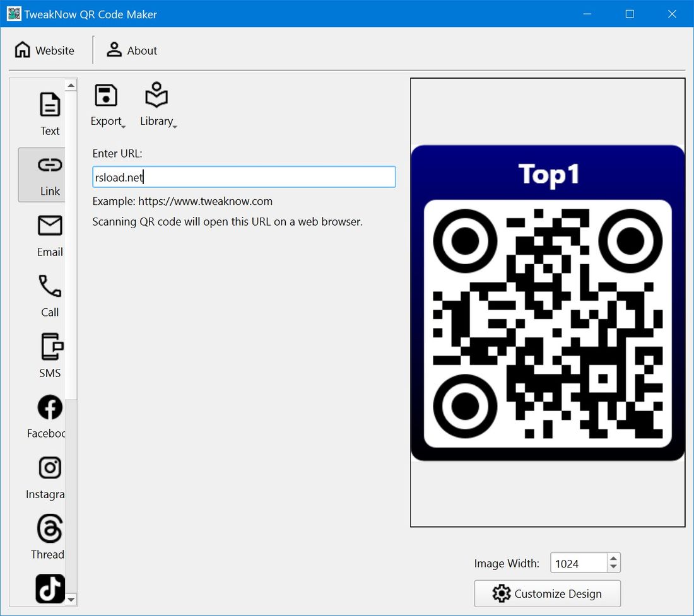Open the About page
The height and width of the screenshot is (616, 694).
coord(131,50)
